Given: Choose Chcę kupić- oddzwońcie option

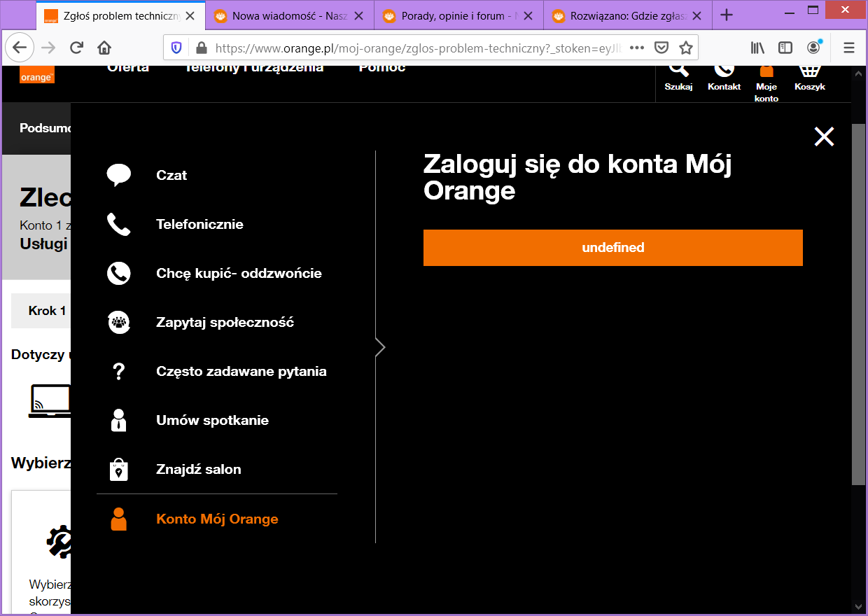Looking at the screenshot, I should click(239, 273).
